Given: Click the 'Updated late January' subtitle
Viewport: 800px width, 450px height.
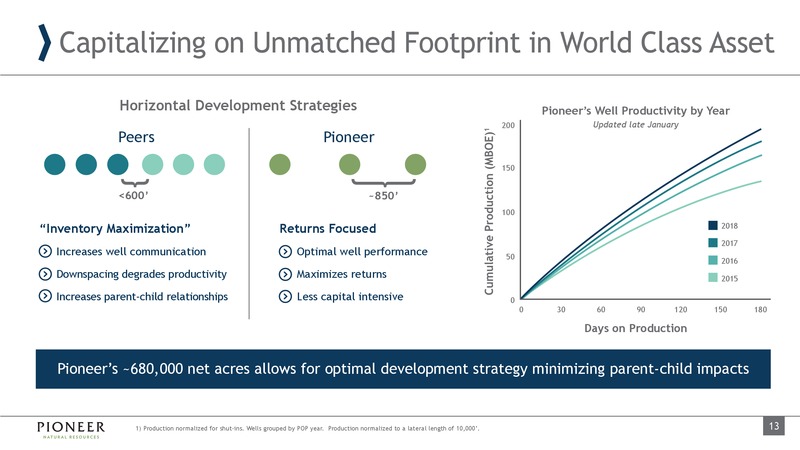Looking at the screenshot, I should 636,124.
